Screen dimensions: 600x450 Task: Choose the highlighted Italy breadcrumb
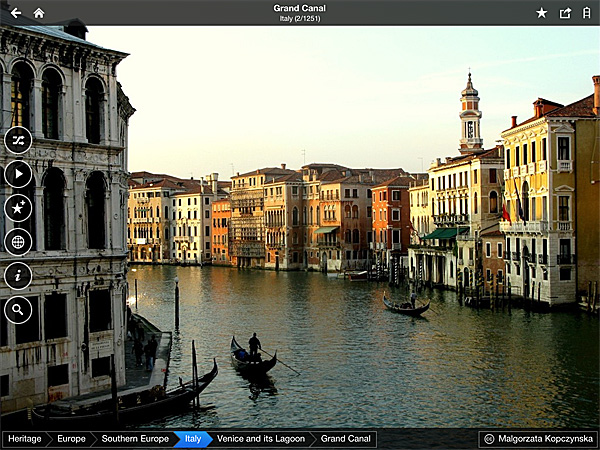(191, 439)
